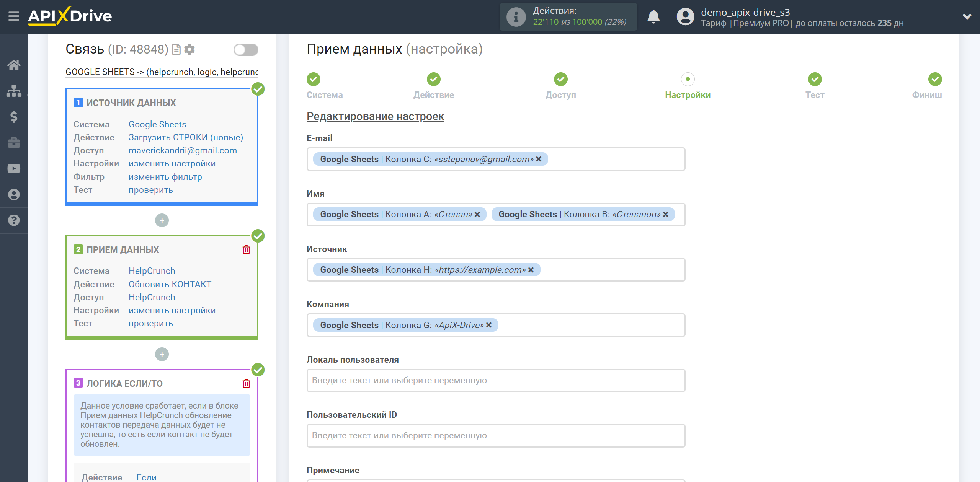Open the video tutorials icon

[x=14, y=169]
